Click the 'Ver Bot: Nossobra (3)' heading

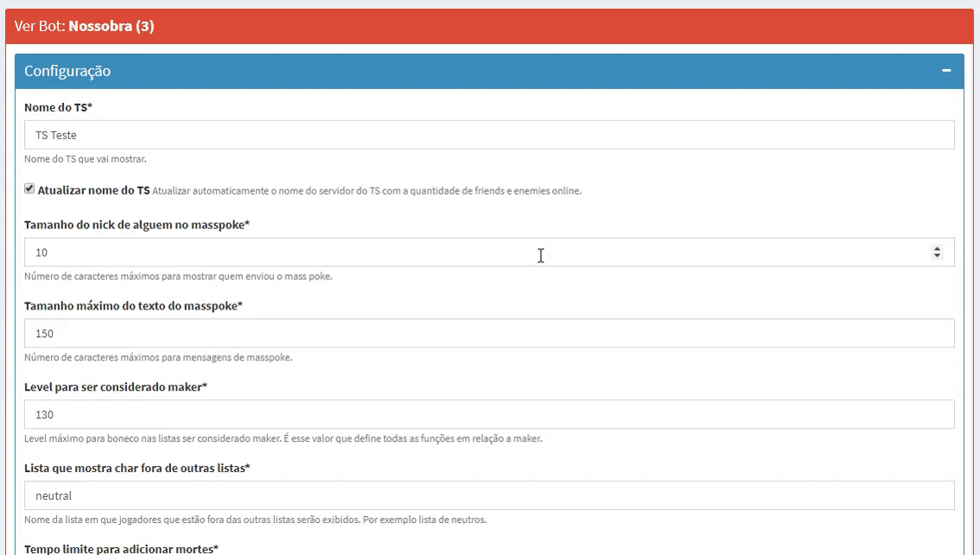[85, 26]
